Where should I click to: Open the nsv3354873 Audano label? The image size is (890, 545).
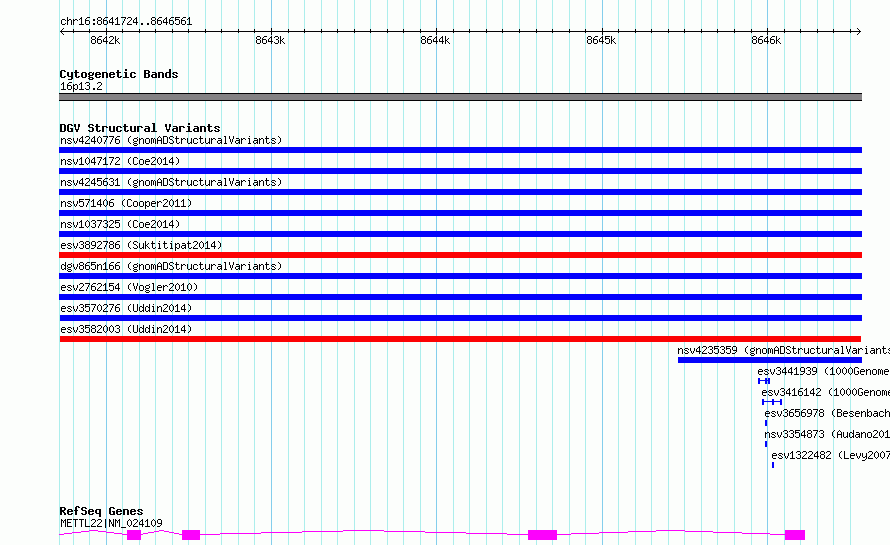click(x=827, y=434)
